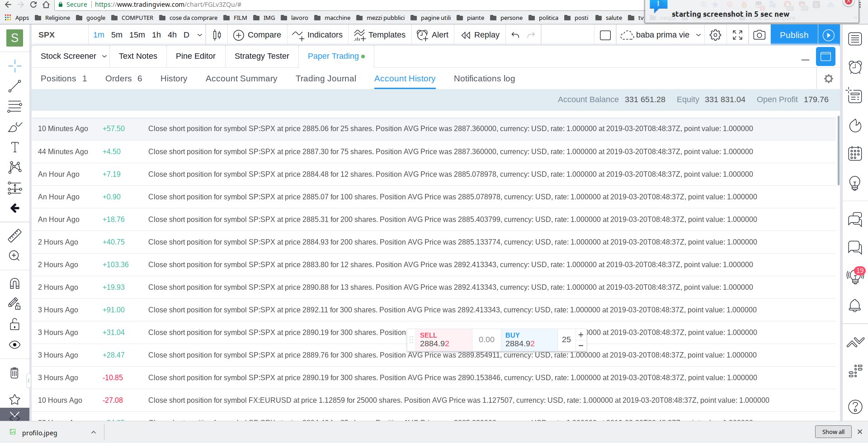Open the Notifications log tab

pyautogui.click(x=484, y=79)
